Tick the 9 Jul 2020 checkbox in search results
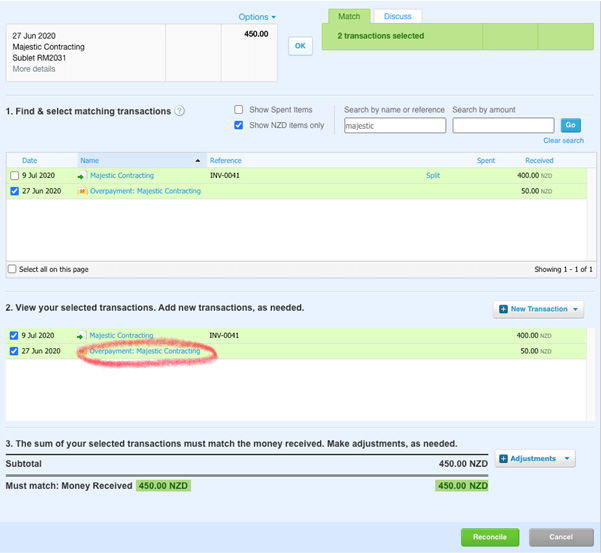The image size is (601, 553). point(15,176)
